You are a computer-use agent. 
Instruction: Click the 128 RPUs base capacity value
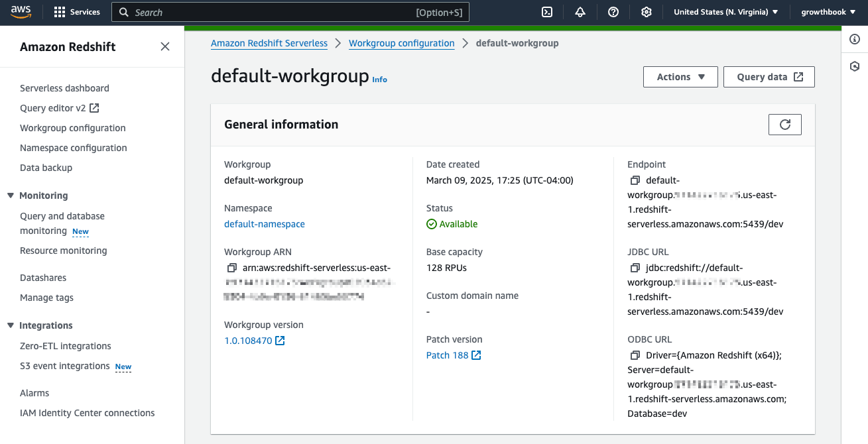(x=446, y=268)
